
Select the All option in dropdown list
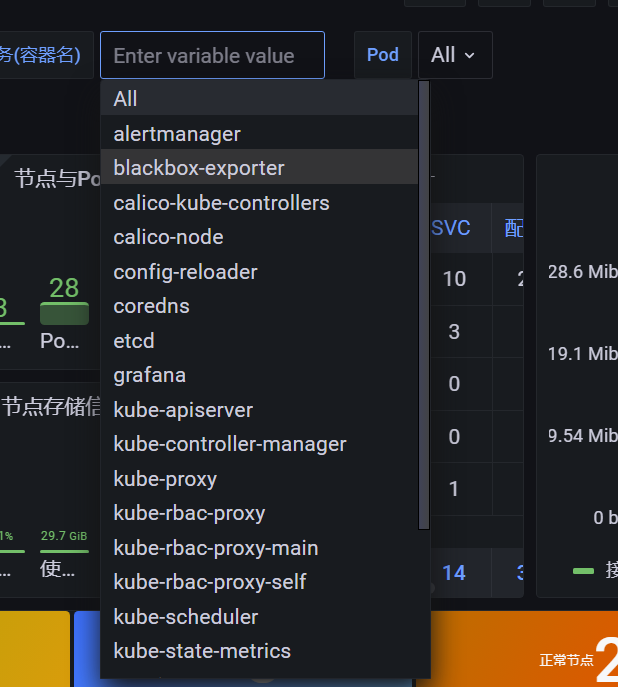point(259,98)
